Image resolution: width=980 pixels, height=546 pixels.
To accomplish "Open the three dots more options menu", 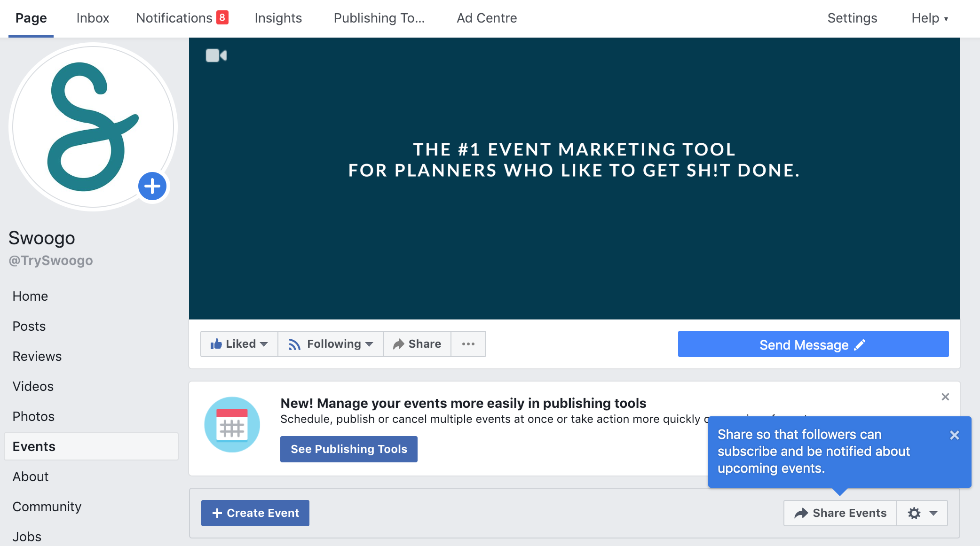I will click(468, 344).
